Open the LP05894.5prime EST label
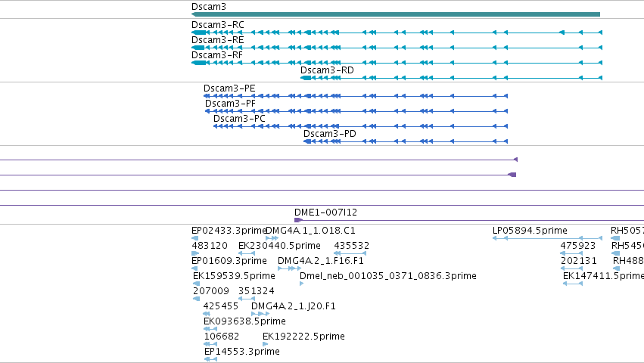The image size is (644, 363). point(530,231)
